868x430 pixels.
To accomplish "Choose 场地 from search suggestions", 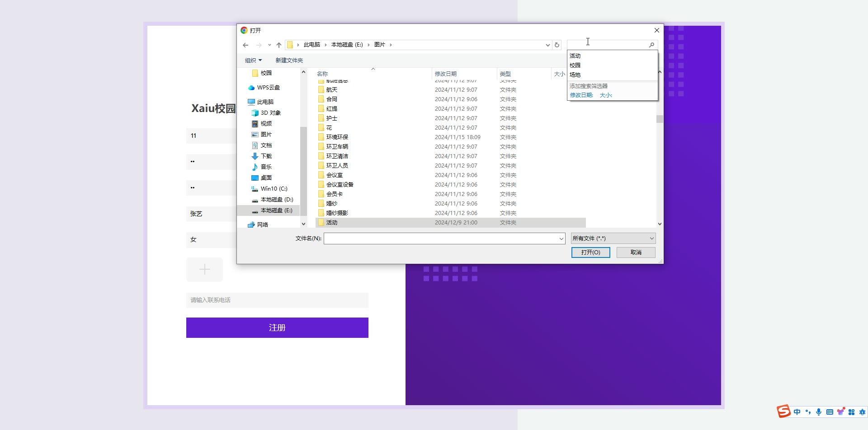I will tap(575, 75).
